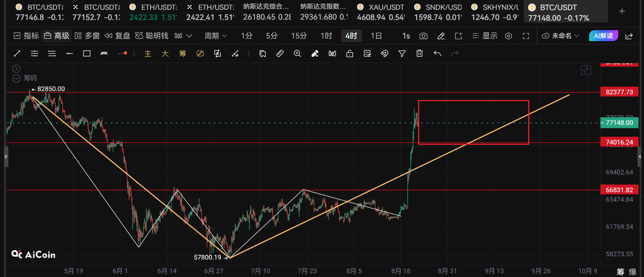The image size is (644, 277).
Task: Click the AI解读 button
Action: [603, 36]
